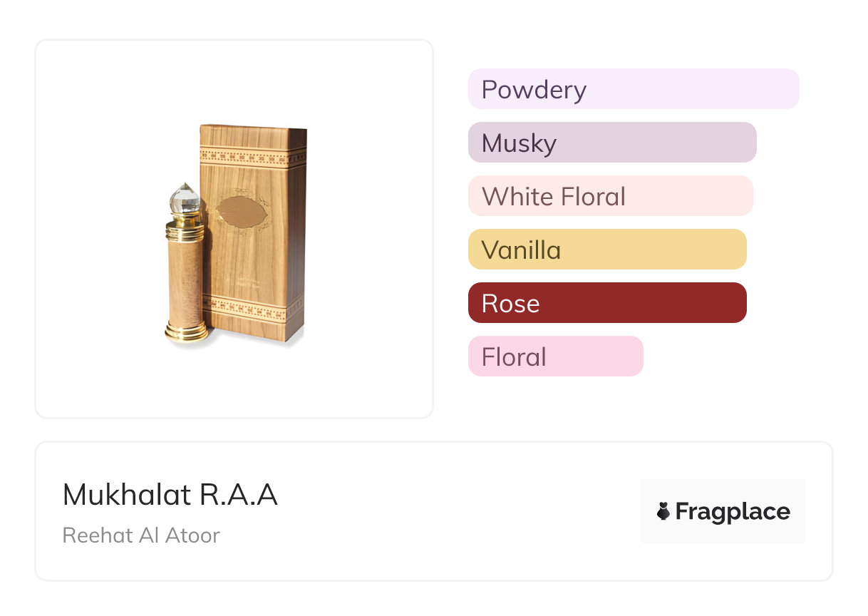The width and height of the screenshot is (868, 616).
Task: Click the top lid of the wooden box
Action: (253, 128)
